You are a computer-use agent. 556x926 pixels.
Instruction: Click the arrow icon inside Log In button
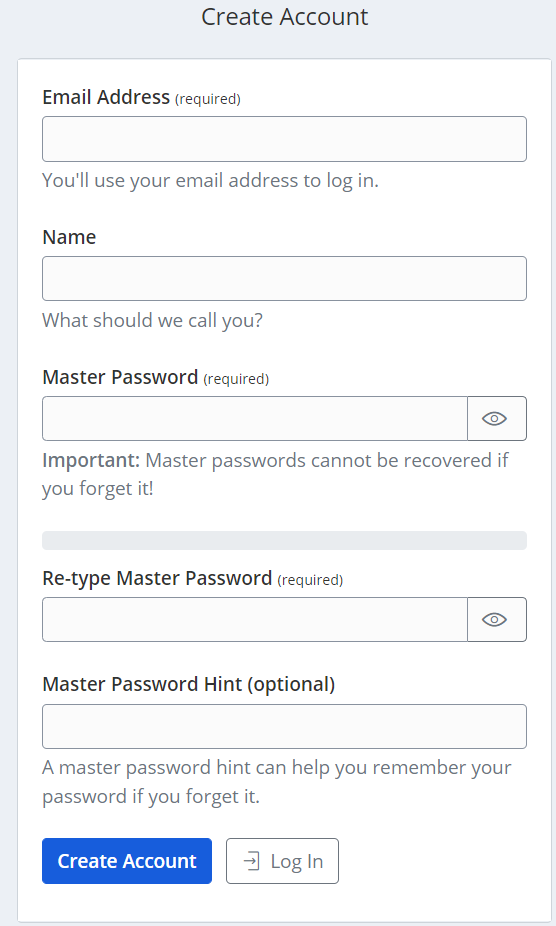pos(251,861)
